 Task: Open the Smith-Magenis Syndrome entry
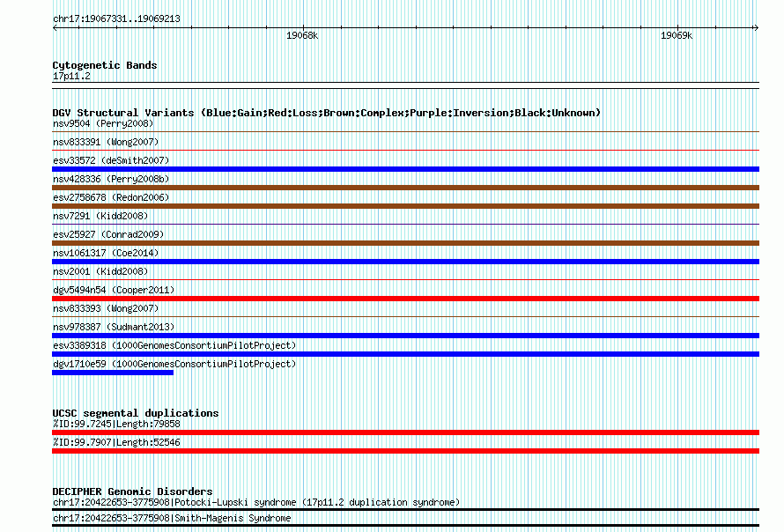[172, 518]
